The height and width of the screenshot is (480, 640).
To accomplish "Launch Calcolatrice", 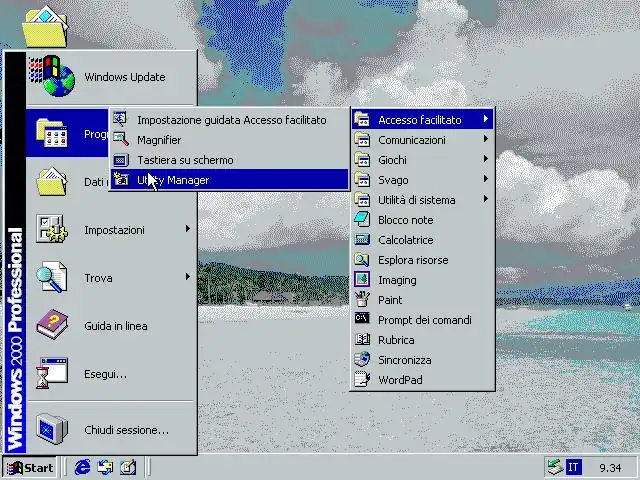I will coord(422,240).
